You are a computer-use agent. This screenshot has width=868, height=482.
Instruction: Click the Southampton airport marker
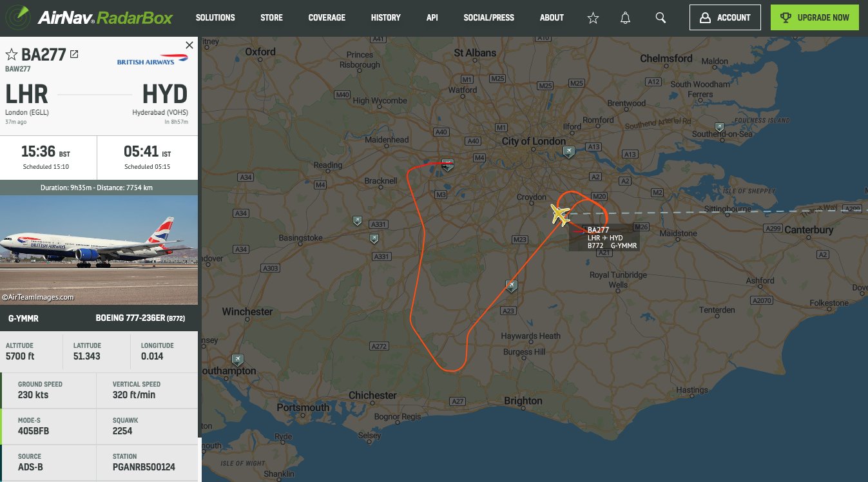238,360
